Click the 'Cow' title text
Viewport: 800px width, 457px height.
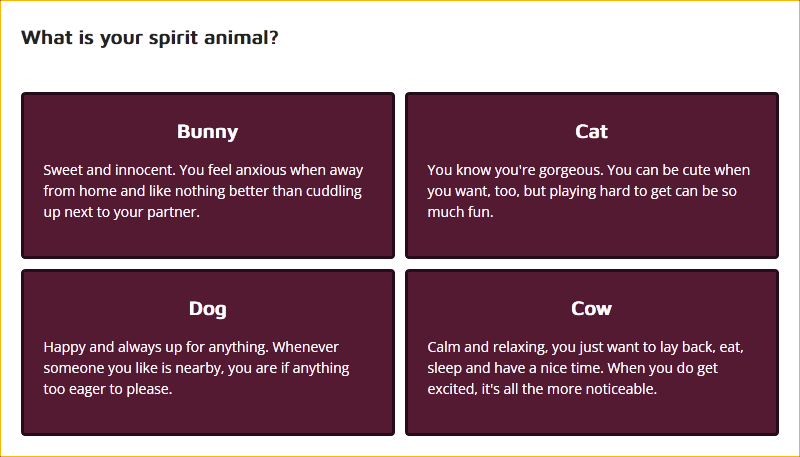click(591, 309)
